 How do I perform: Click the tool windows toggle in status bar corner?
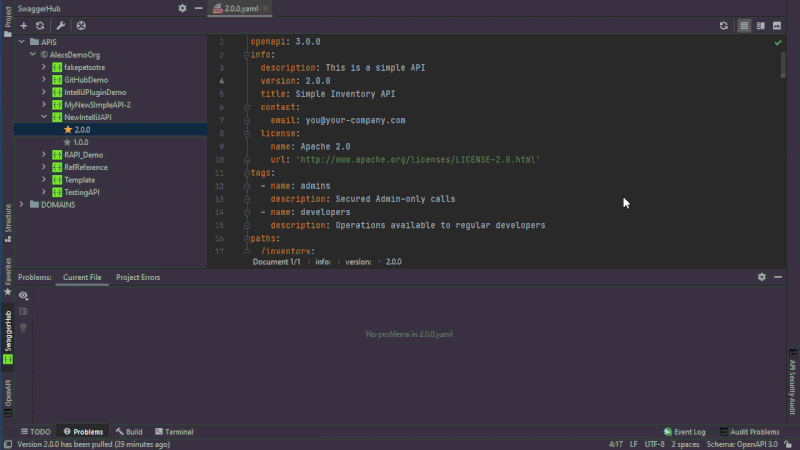(x=8, y=444)
